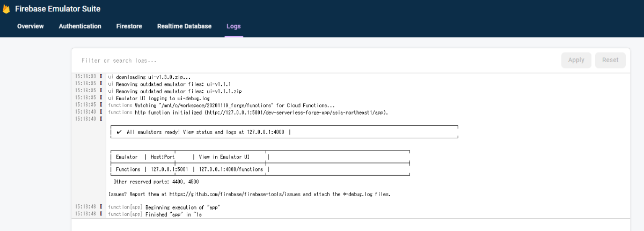Switch to the Authentication tab
644x231 pixels.
point(80,26)
